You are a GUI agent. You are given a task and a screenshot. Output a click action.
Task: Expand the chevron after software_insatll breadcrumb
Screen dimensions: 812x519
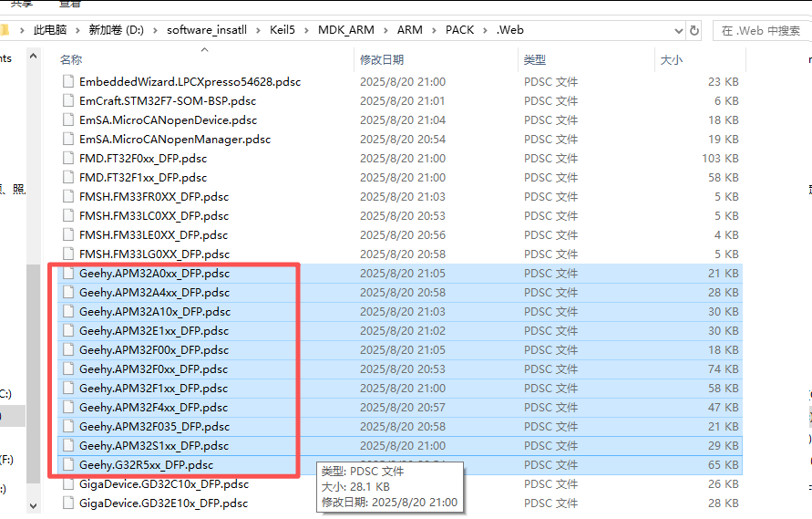point(258,31)
